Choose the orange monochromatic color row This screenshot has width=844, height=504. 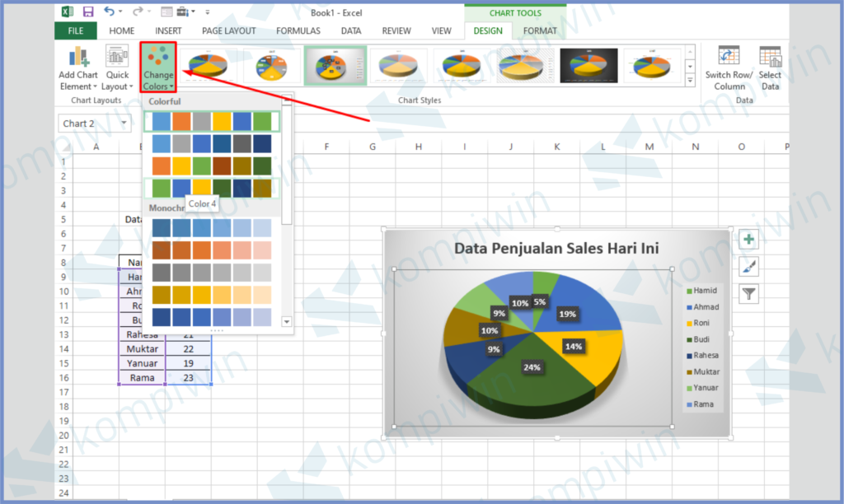tap(212, 250)
